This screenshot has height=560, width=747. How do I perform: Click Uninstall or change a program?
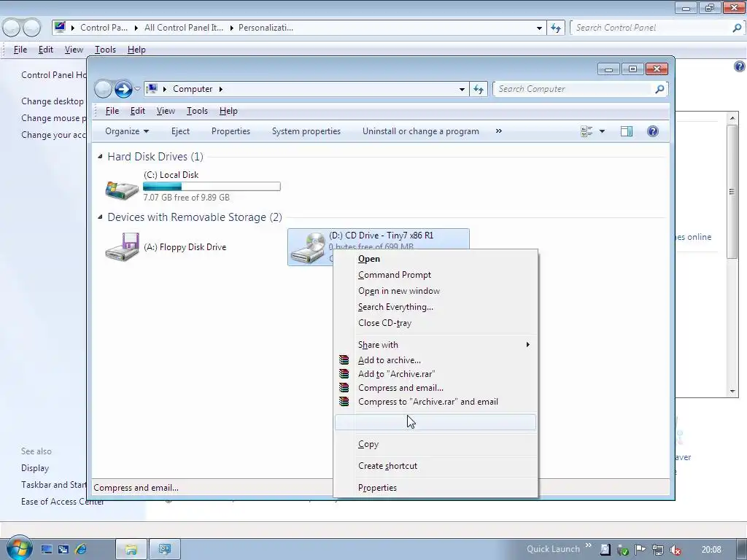coord(421,131)
